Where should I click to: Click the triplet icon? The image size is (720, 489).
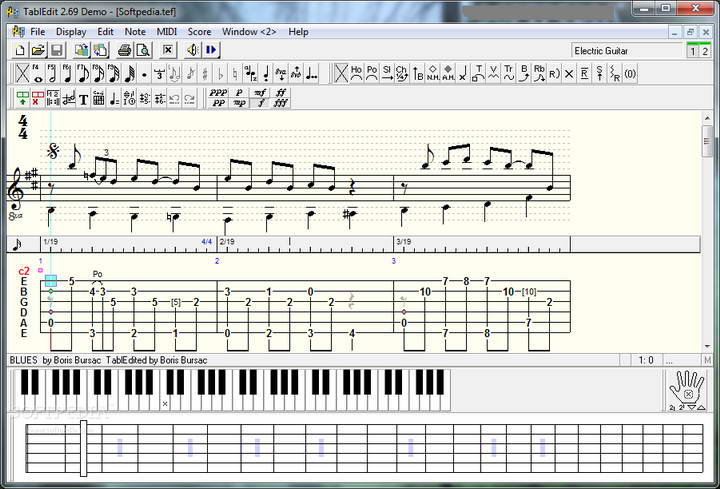[x=159, y=73]
